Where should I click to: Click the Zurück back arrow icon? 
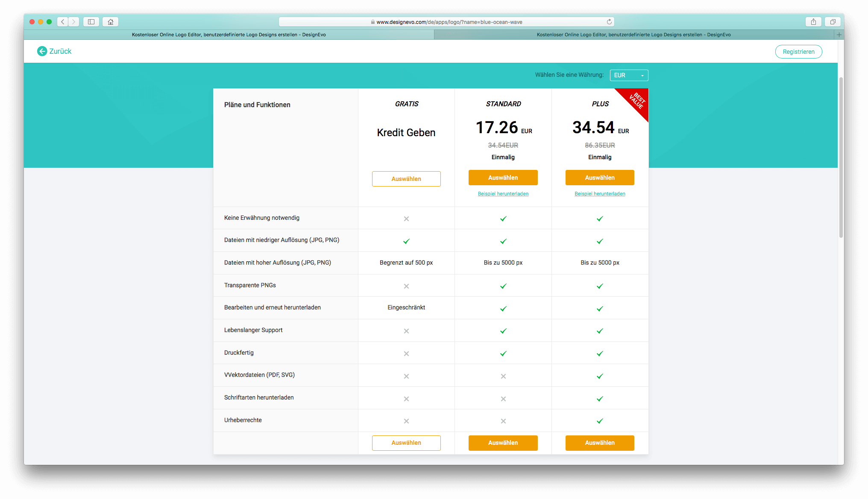pos(42,51)
